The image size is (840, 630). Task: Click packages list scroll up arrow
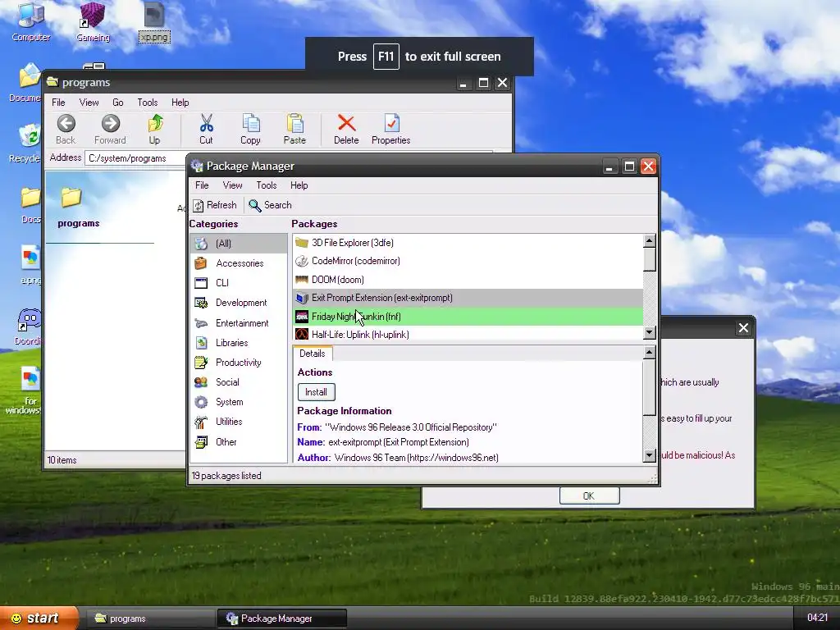650,240
